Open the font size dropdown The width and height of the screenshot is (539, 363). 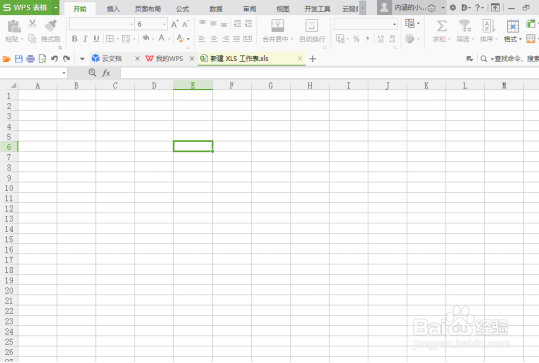coord(164,24)
